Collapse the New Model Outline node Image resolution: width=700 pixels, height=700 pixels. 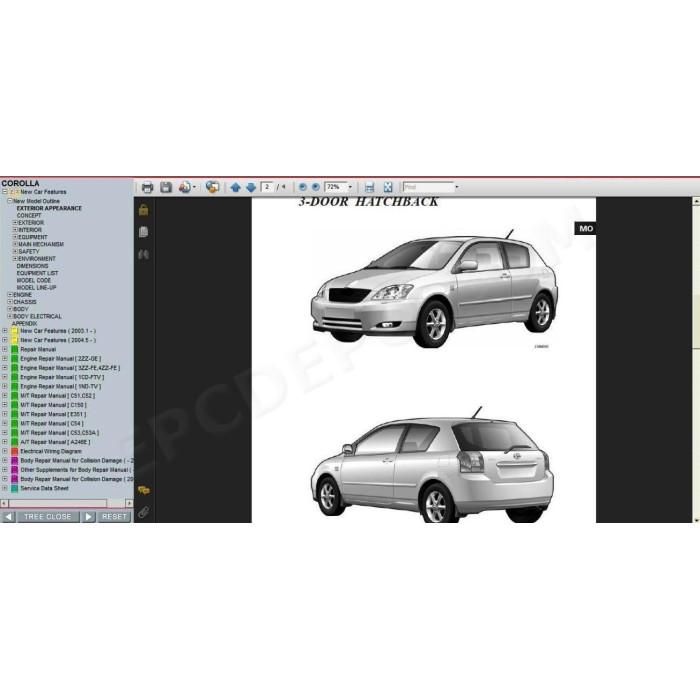point(9,201)
